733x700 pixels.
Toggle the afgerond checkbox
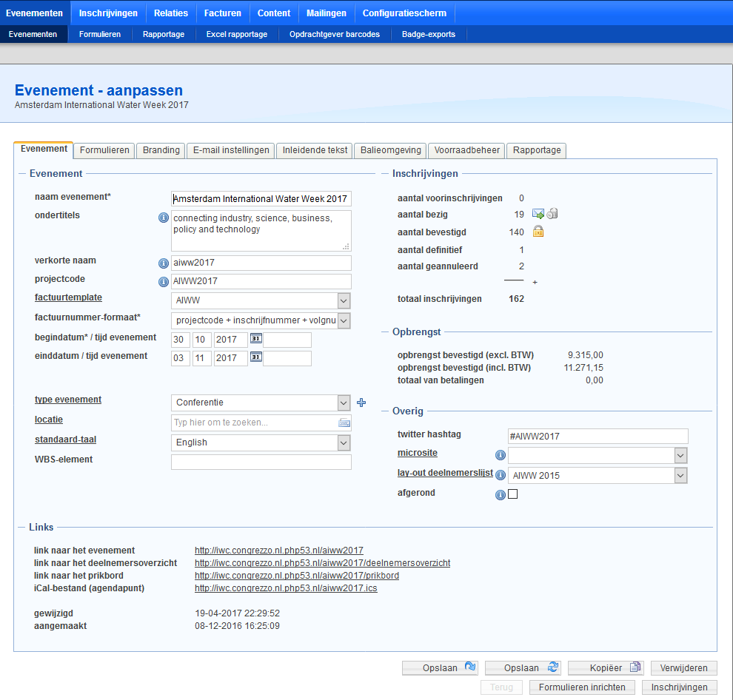coord(513,494)
